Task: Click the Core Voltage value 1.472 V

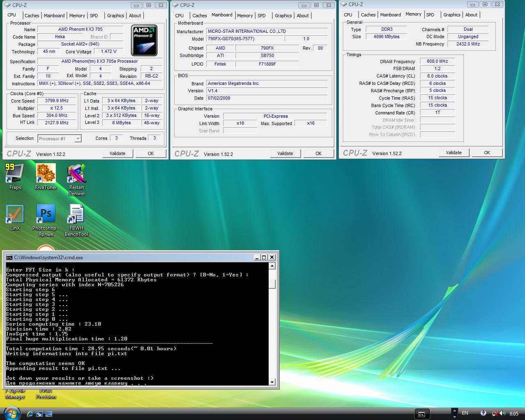Action: (109, 51)
